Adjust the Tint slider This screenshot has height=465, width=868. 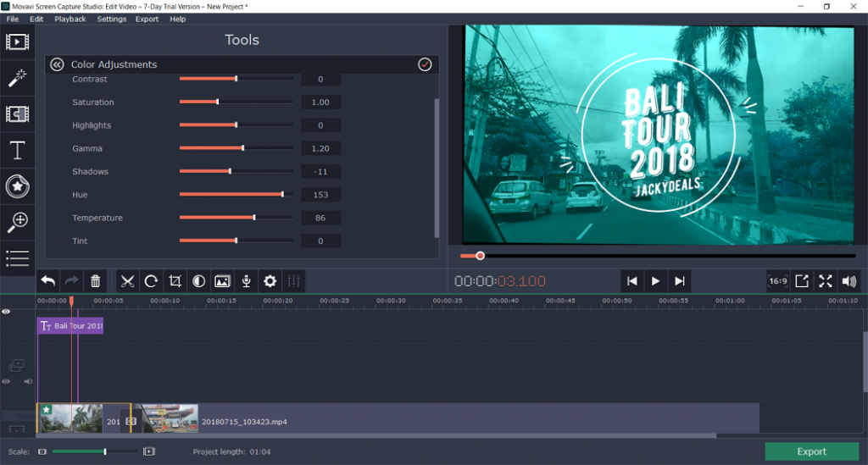click(x=236, y=241)
